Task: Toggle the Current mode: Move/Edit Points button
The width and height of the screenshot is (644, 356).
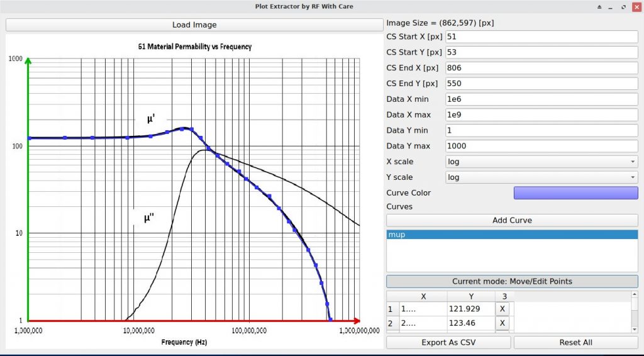Action: click(512, 281)
